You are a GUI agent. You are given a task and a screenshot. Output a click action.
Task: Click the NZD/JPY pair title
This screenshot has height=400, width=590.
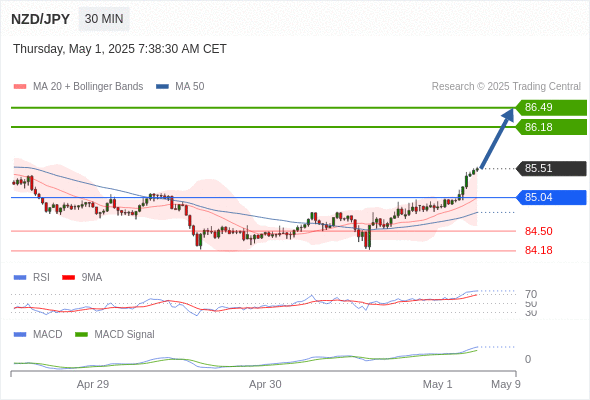(41, 19)
